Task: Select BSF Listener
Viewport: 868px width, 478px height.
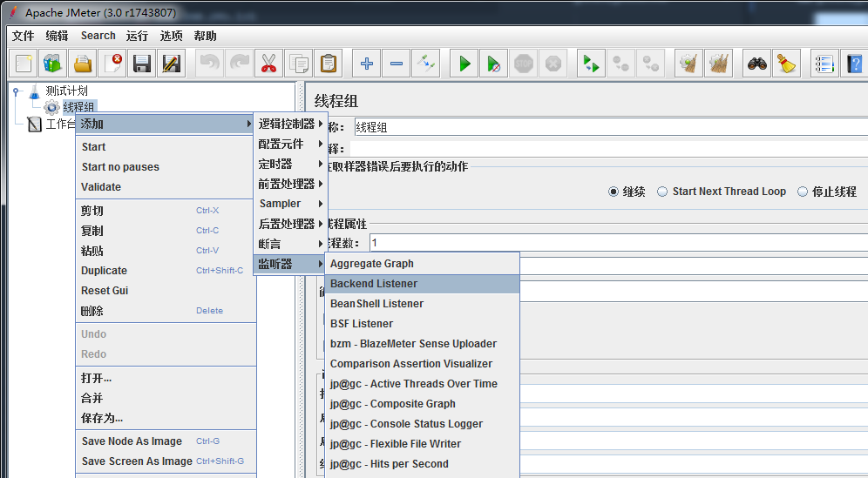Action: (423, 323)
